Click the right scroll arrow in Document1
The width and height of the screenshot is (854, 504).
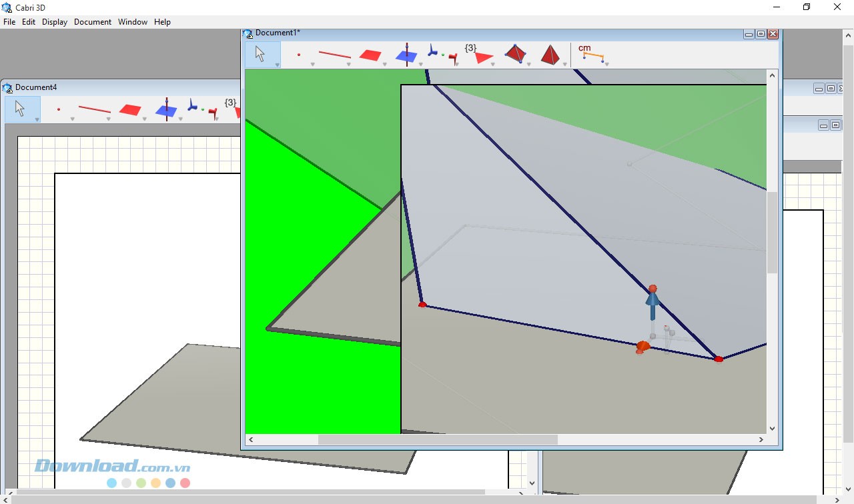(x=761, y=440)
